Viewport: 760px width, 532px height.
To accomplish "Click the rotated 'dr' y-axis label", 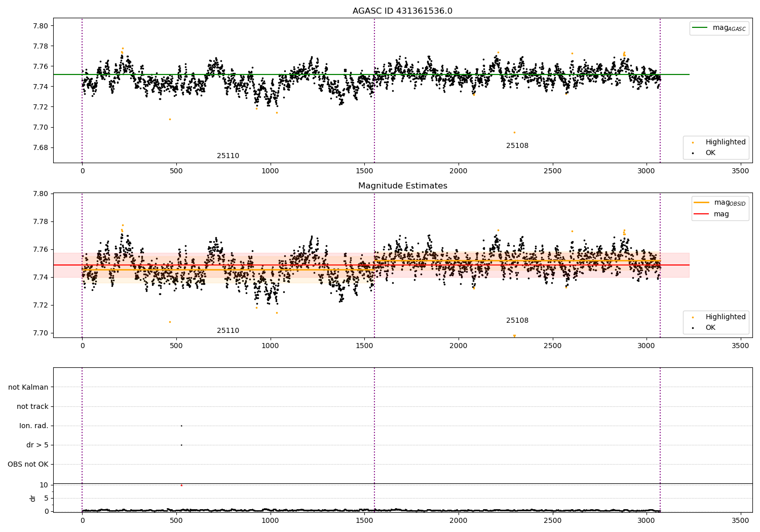I will click(x=33, y=498).
